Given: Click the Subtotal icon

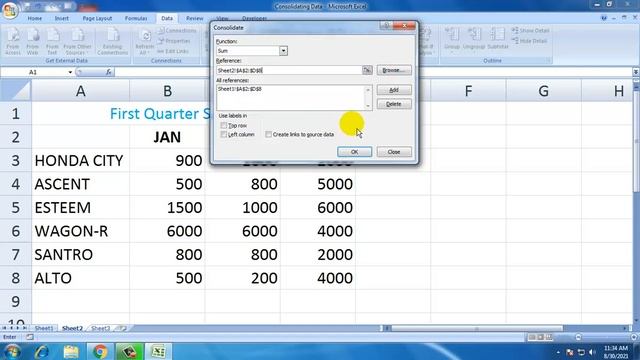Looking at the screenshot, I should (x=498, y=39).
